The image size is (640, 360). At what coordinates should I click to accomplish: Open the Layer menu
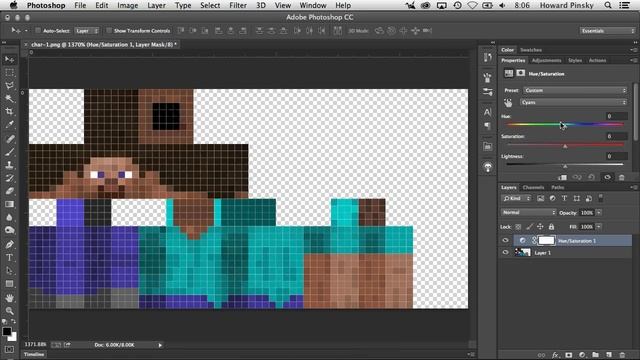pos(156,5)
